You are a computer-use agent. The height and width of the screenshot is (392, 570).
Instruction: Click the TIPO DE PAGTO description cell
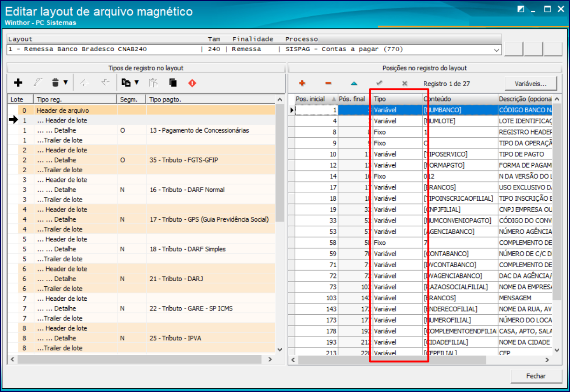pos(525,154)
